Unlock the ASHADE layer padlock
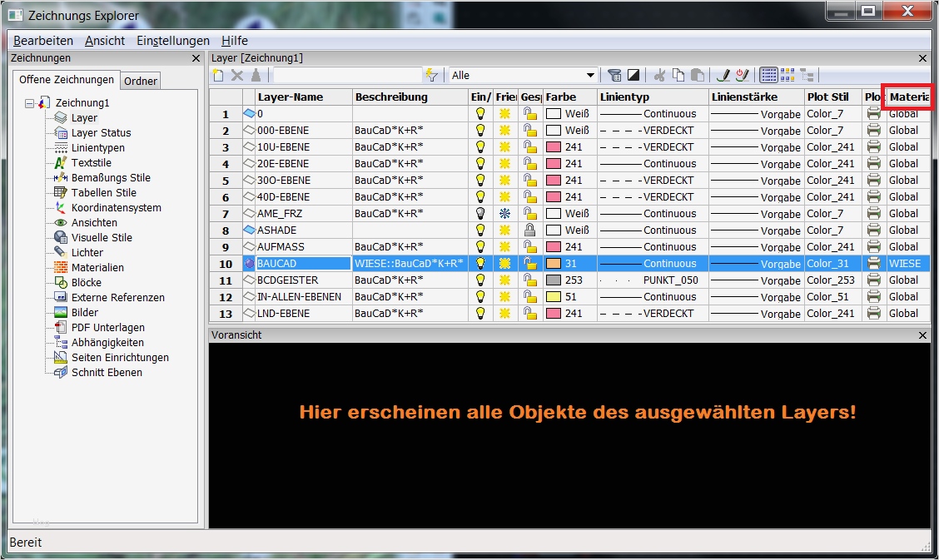 click(529, 230)
